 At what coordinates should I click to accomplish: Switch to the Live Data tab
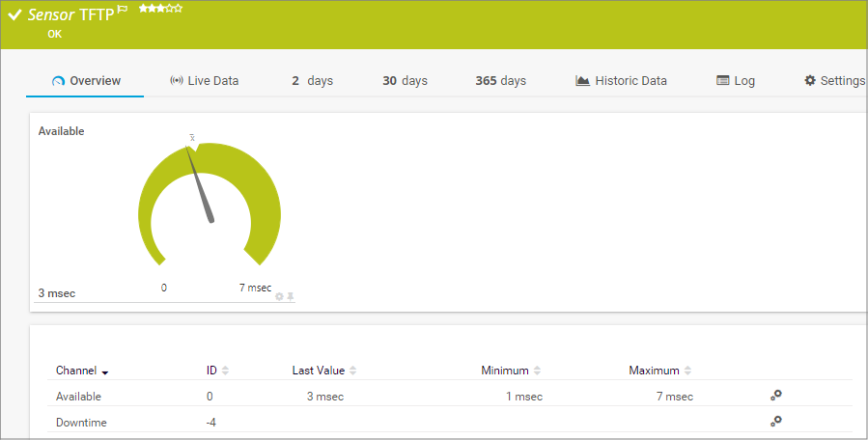coord(204,81)
